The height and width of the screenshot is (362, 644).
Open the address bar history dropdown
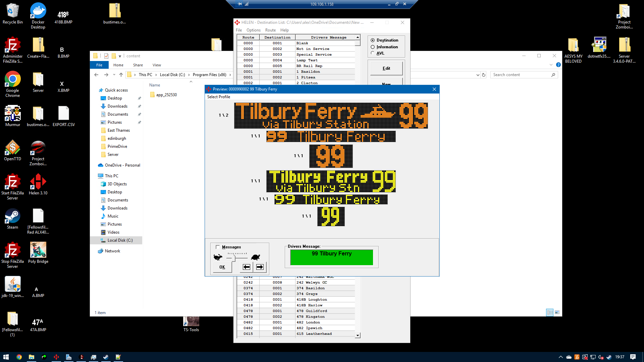(478, 75)
